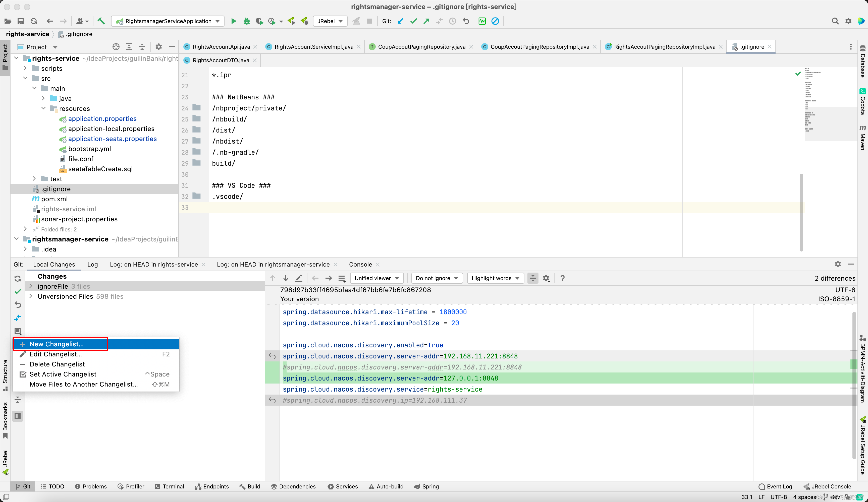Click the Search Everywhere magnifier icon
This screenshot has width=868, height=502.
835,21
